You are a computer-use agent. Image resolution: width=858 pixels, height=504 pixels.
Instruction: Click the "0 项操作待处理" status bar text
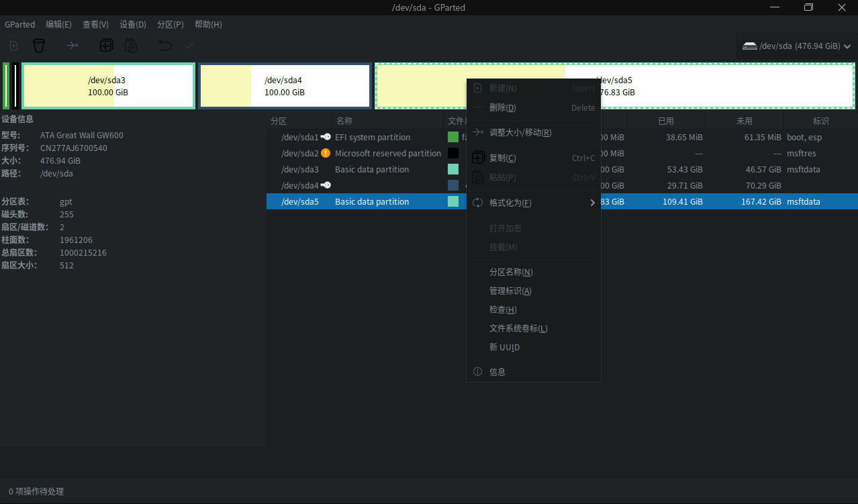(x=36, y=491)
